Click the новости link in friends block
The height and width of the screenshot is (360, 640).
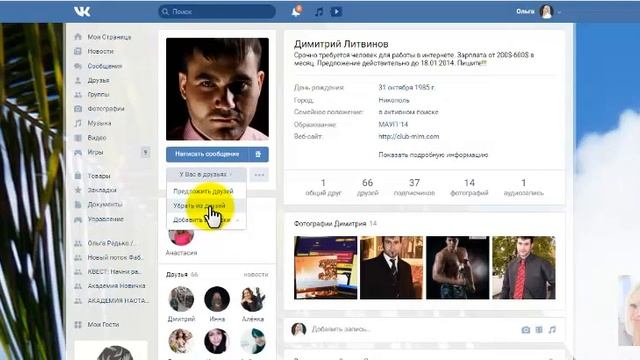[x=256, y=275]
